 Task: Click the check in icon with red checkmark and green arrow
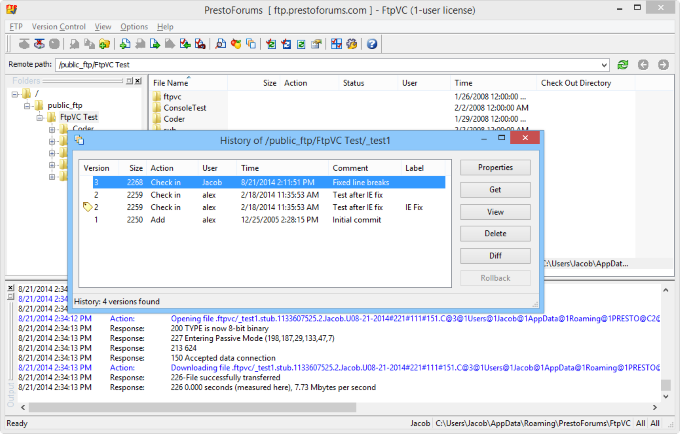tap(185, 44)
